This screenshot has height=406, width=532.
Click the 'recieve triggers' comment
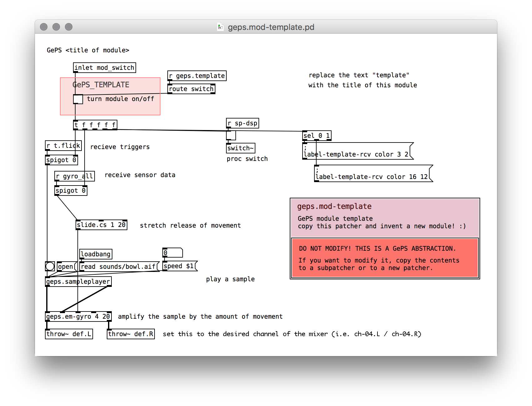click(120, 147)
